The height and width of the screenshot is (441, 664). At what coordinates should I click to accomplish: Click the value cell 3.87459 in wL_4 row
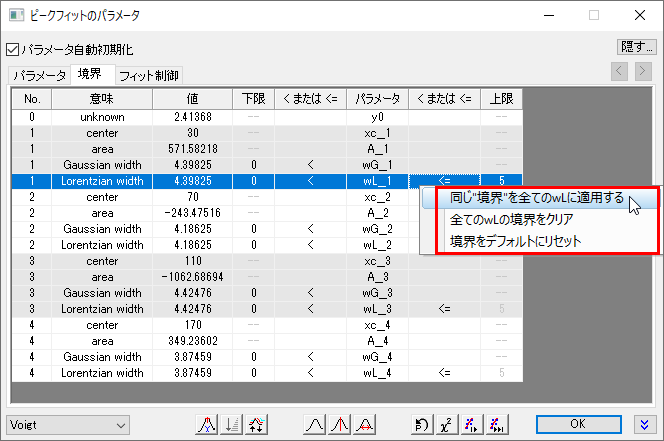coord(192,373)
